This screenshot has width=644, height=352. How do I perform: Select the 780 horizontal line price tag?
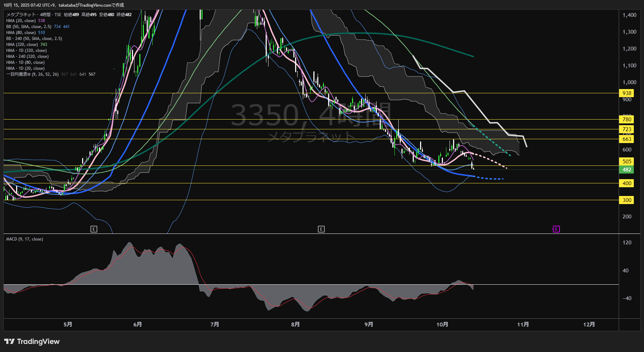coord(627,120)
